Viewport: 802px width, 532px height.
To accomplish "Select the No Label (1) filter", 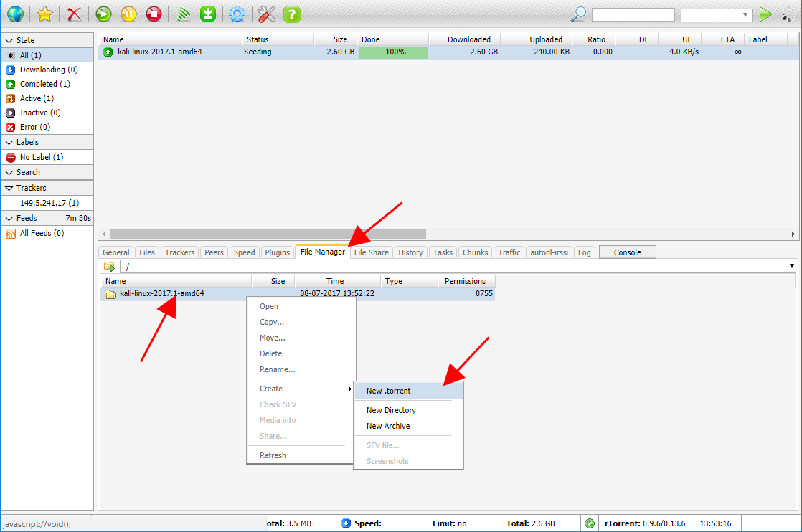I will tap(47, 157).
